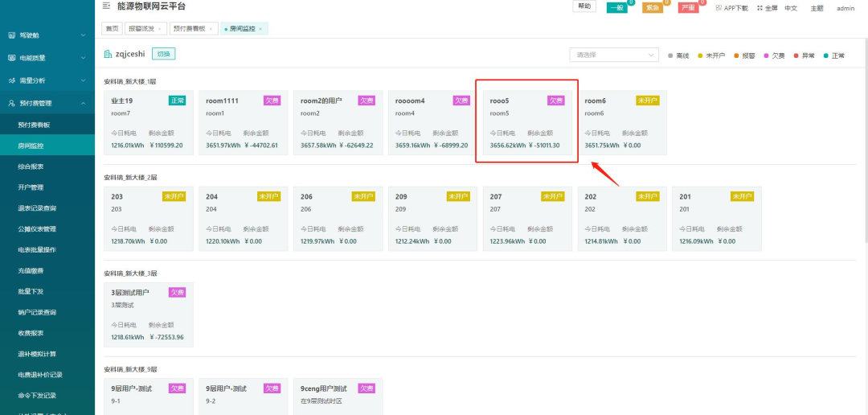Open 电表批量操作 in the sidebar
The width and height of the screenshot is (868, 415).
point(47,250)
